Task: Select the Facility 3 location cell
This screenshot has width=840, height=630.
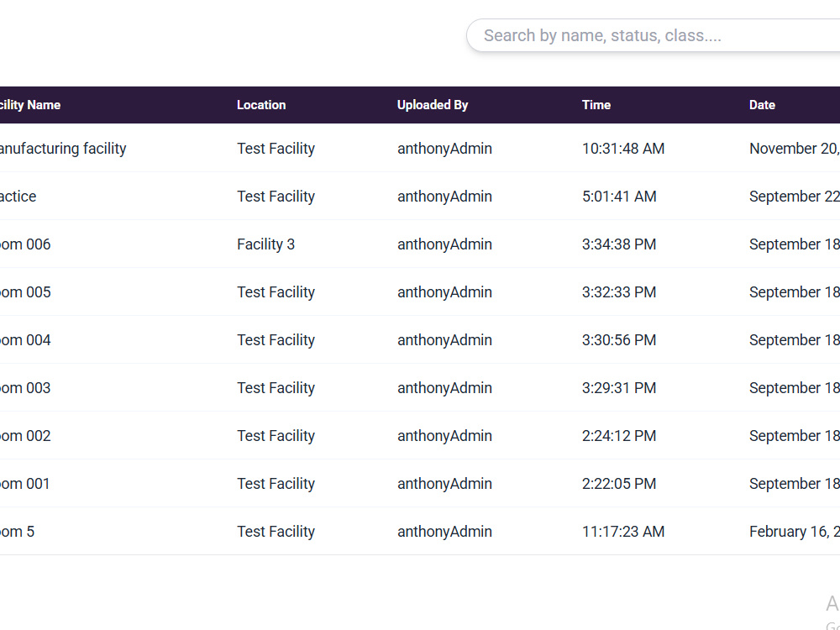Action: [x=265, y=244]
